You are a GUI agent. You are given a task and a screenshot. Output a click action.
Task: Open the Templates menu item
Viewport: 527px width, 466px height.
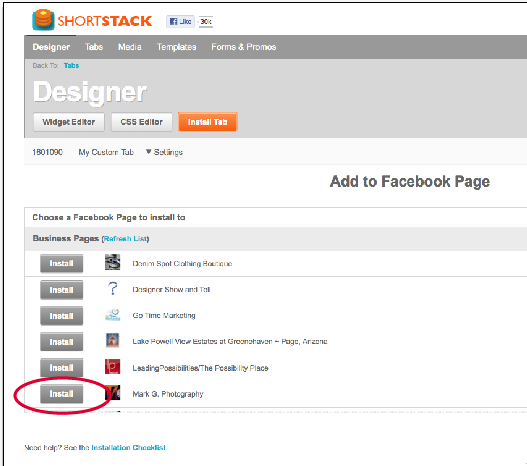tap(176, 47)
